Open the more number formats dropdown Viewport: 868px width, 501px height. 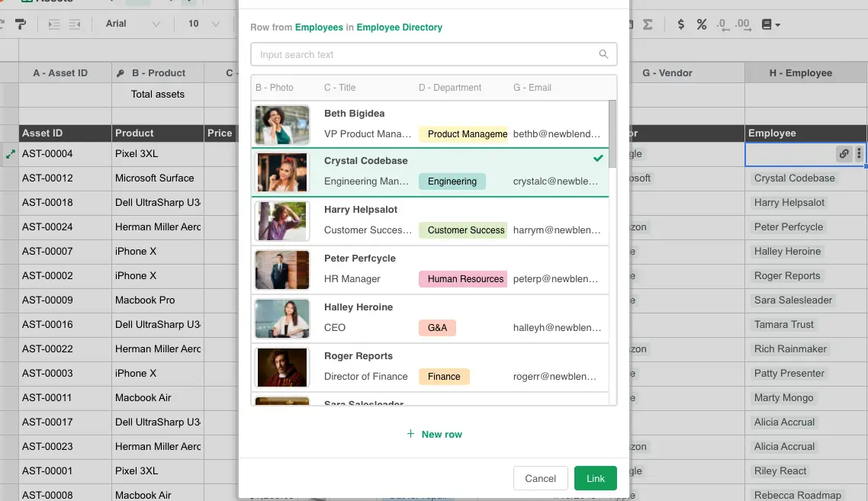[x=770, y=24]
